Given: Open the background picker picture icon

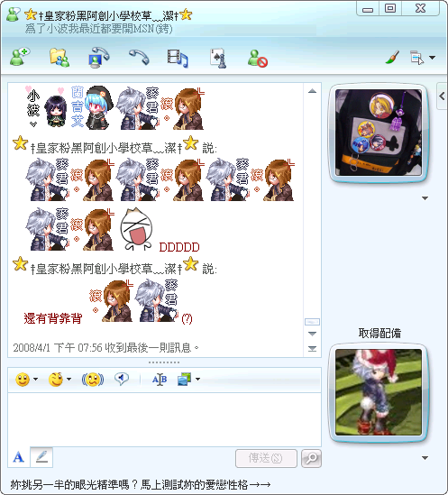Looking at the screenshot, I should click(x=185, y=379).
